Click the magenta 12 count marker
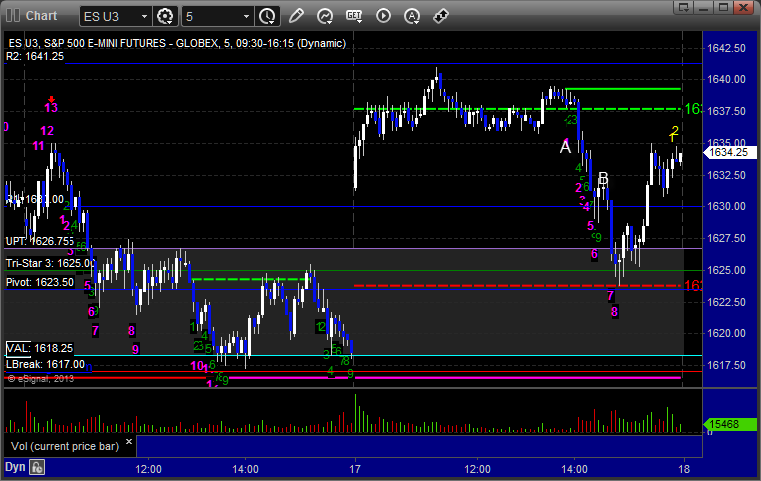 (x=47, y=131)
